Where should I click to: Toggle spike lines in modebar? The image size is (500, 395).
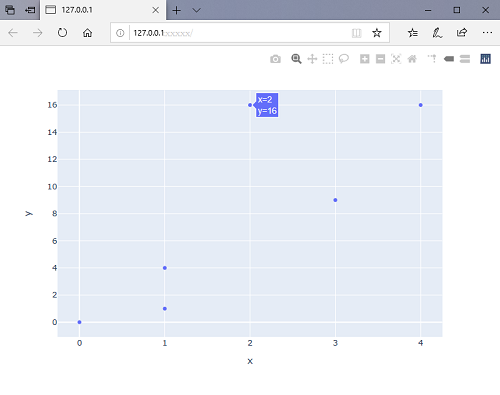pyautogui.click(x=432, y=59)
